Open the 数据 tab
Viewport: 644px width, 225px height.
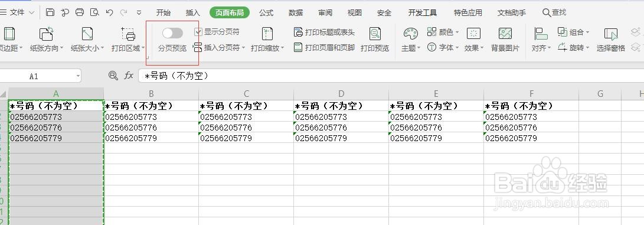pyautogui.click(x=296, y=13)
